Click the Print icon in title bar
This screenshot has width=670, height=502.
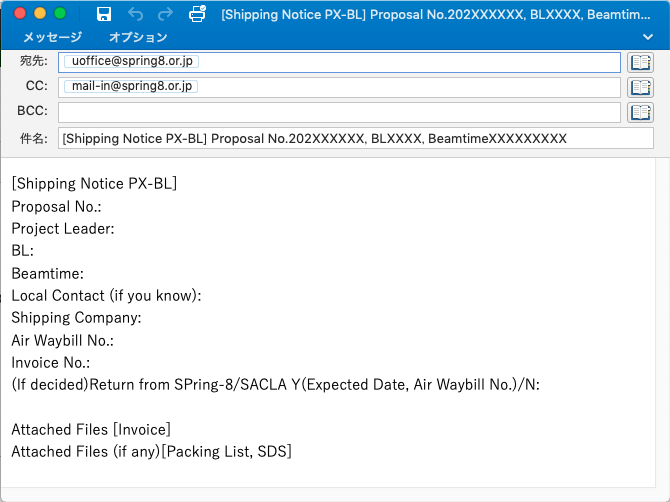click(198, 14)
